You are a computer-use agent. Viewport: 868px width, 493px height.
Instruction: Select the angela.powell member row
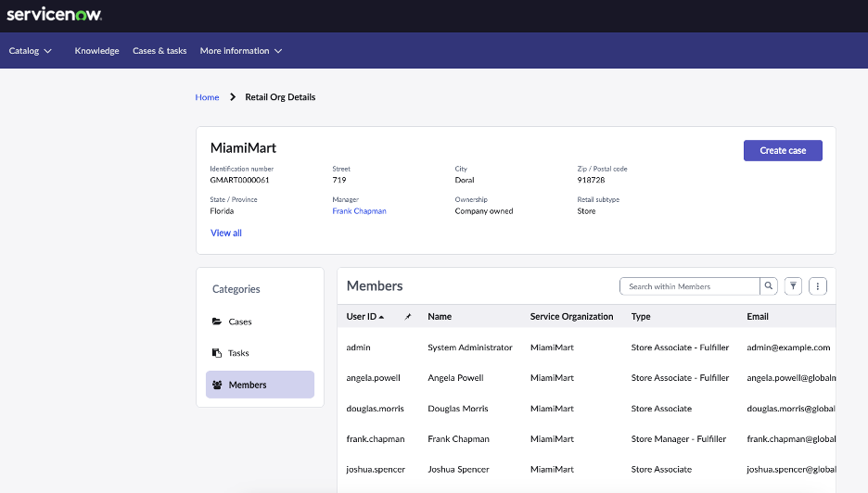[586, 378]
